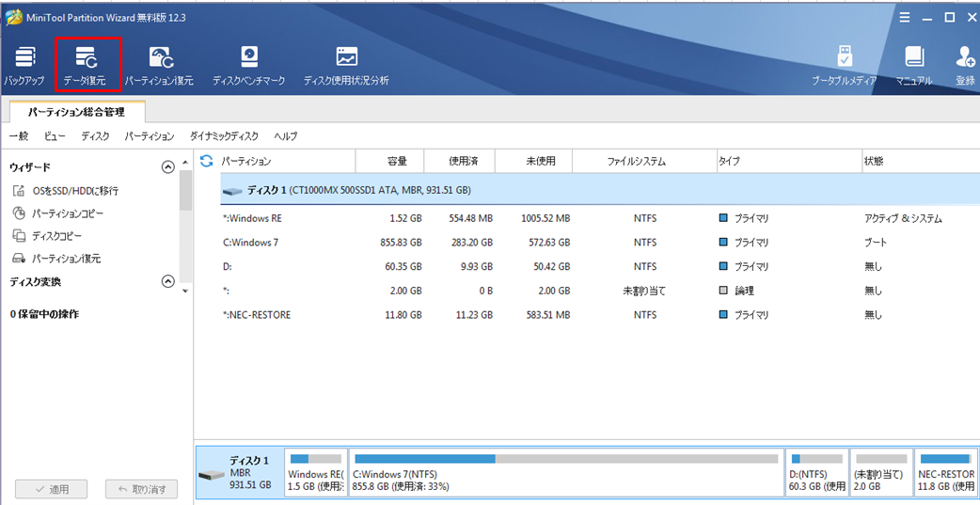The image size is (980, 505).
Task: Select the *:Windows RE partition row
Action: (599, 219)
